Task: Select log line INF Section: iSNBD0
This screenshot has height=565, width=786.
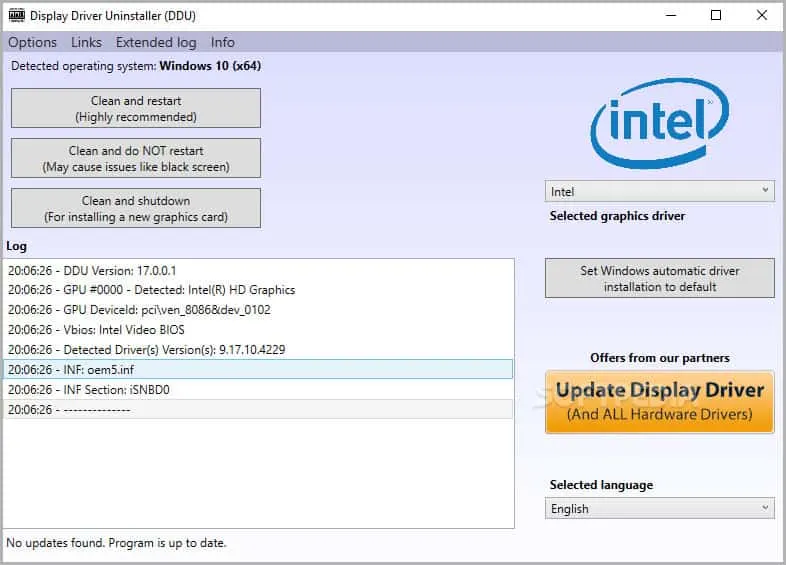Action: click(258, 390)
